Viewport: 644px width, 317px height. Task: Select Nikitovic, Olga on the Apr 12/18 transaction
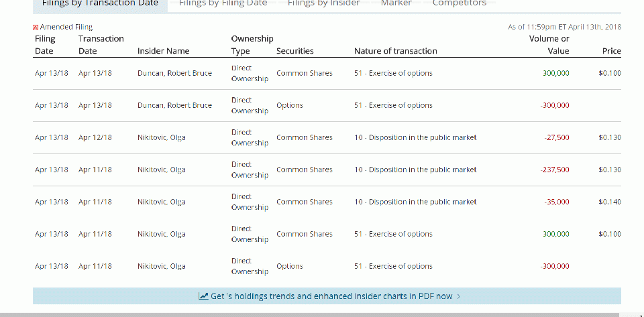pos(162,137)
